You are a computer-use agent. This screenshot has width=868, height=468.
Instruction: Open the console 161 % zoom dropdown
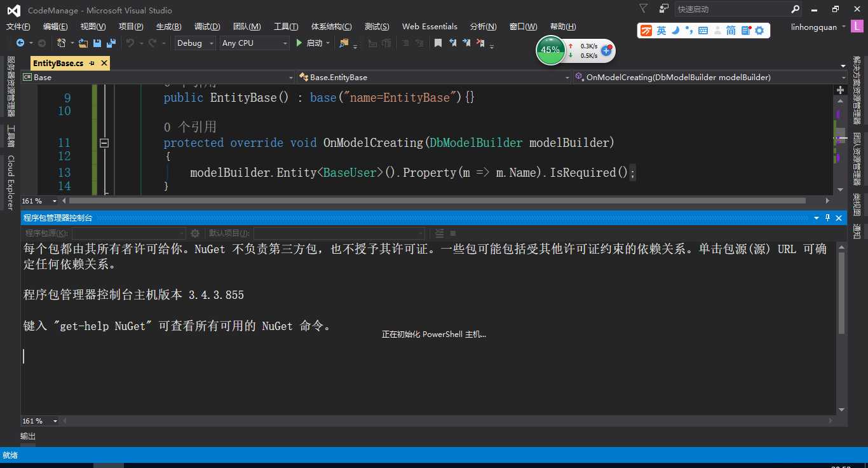pos(40,421)
